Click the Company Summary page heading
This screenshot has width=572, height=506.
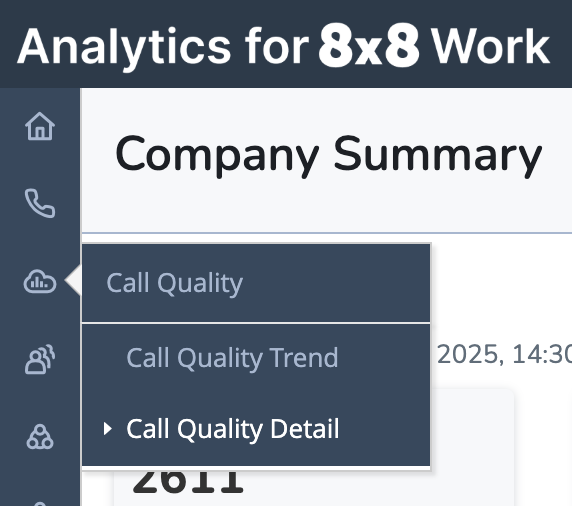coord(328,155)
